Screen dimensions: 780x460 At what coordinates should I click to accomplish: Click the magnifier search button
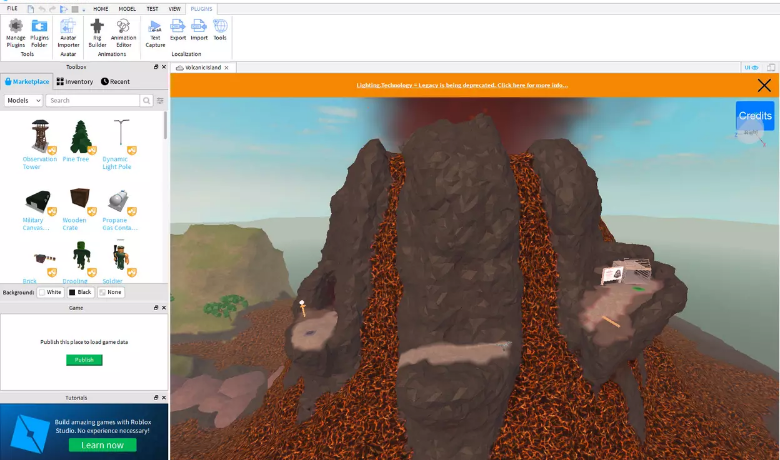pyautogui.click(x=146, y=100)
